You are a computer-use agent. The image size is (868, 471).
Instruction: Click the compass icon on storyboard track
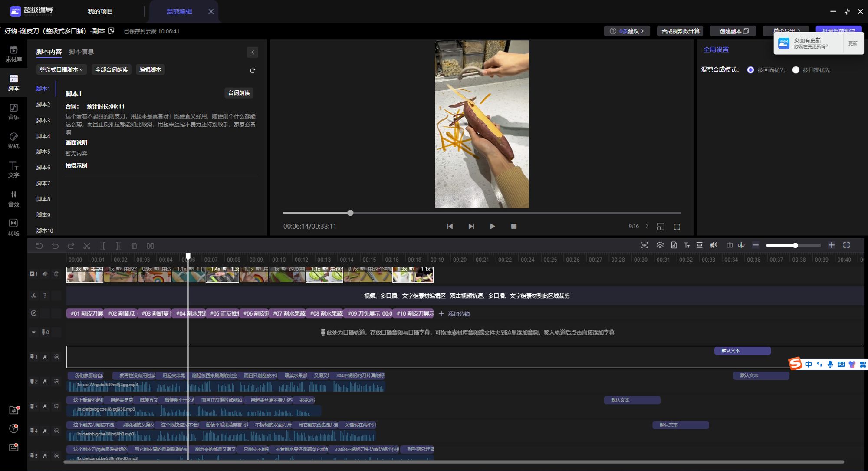point(33,313)
